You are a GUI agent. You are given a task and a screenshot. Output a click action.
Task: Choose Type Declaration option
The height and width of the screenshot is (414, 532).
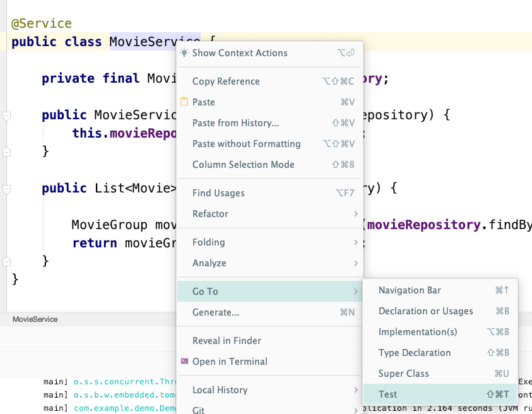click(440, 353)
